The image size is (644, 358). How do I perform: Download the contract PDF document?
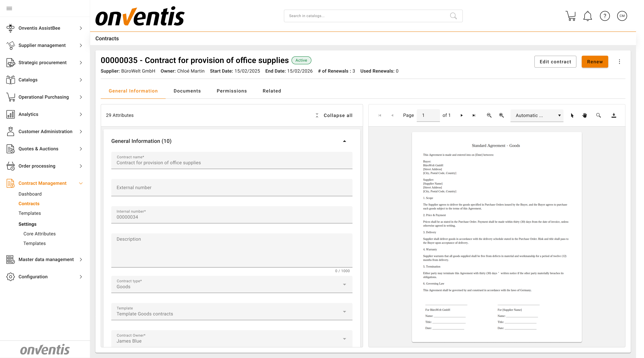point(614,115)
